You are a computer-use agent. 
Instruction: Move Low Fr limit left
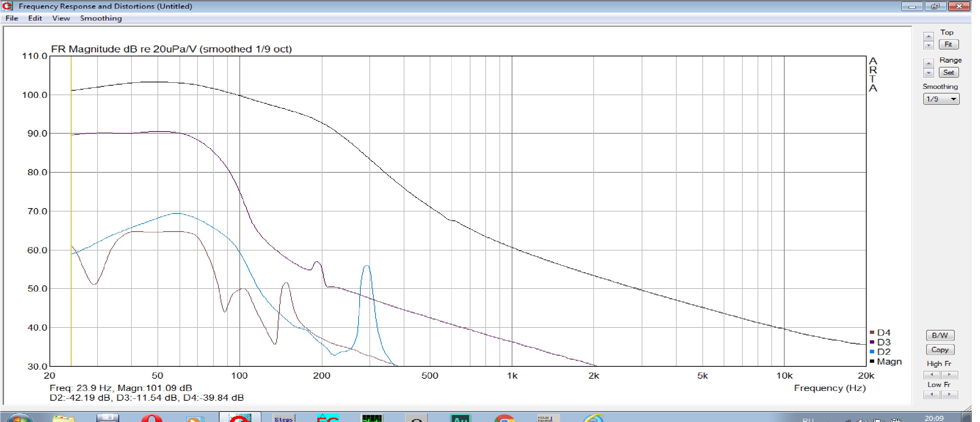[x=932, y=395]
